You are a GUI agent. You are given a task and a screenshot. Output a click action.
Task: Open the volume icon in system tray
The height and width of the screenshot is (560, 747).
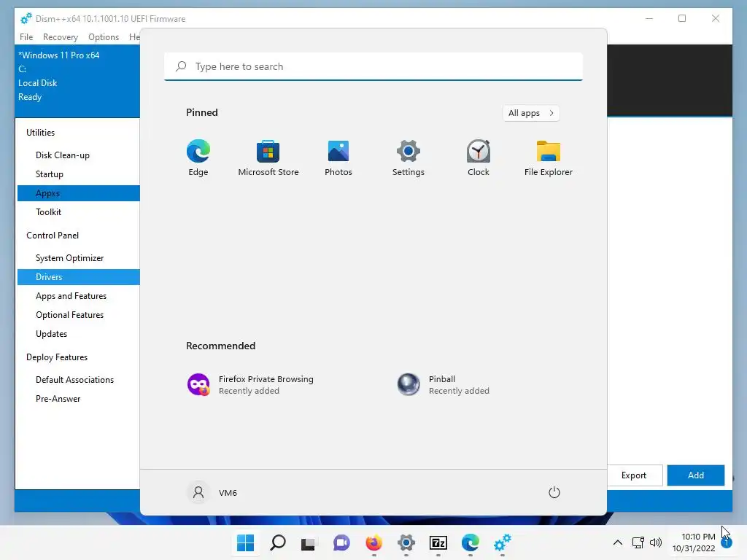click(656, 542)
